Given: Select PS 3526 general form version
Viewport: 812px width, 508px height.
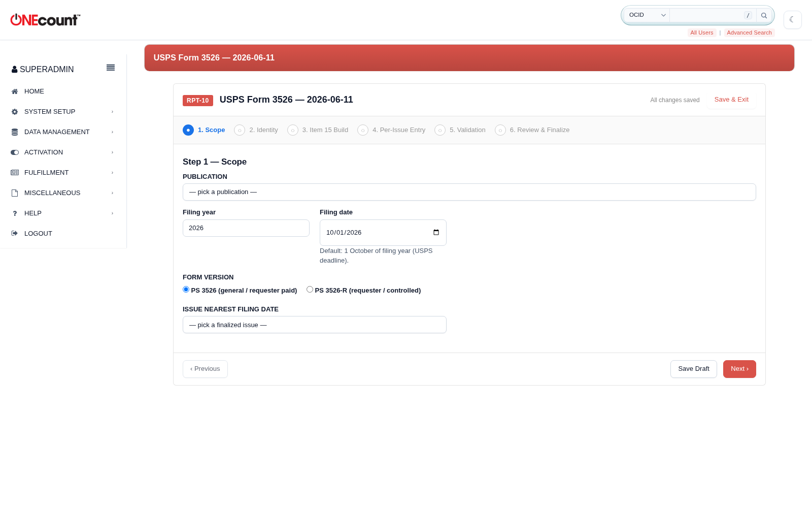Looking at the screenshot, I should (x=186, y=290).
